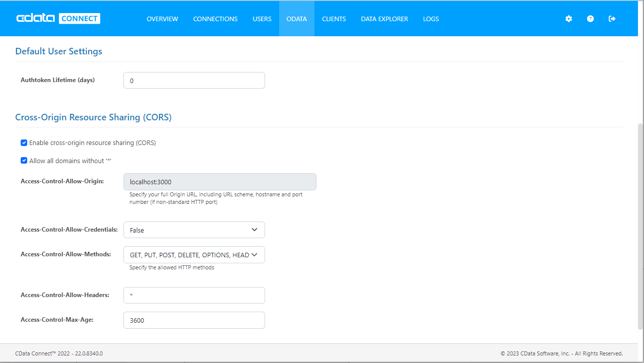
Task: Select the OData tab
Action: [x=296, y=19]
